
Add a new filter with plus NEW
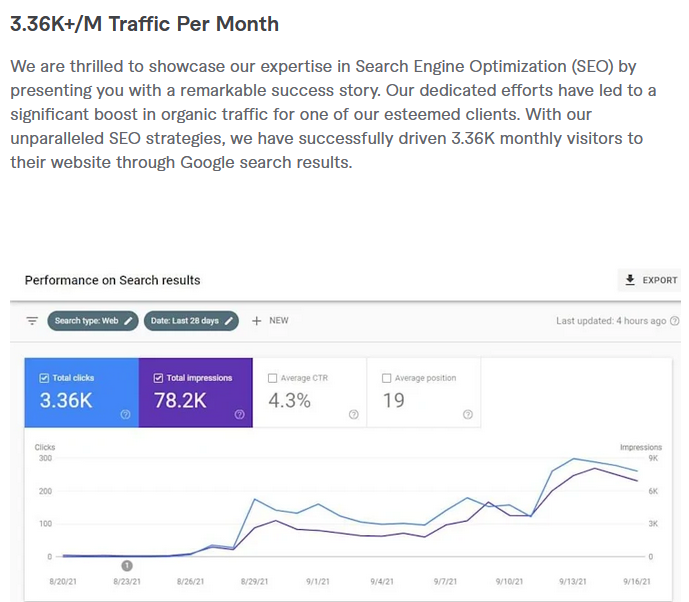(270, 321)
